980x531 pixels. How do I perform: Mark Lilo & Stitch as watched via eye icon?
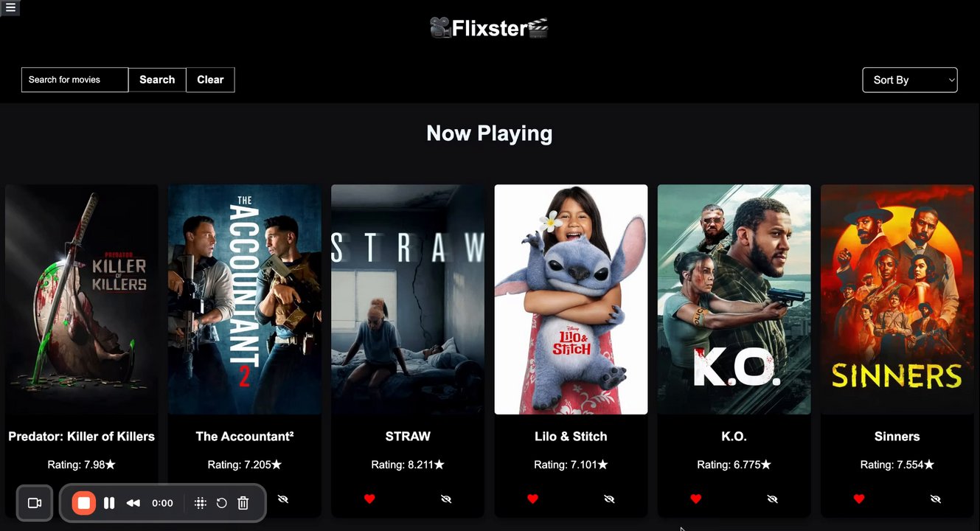point(609,499)
